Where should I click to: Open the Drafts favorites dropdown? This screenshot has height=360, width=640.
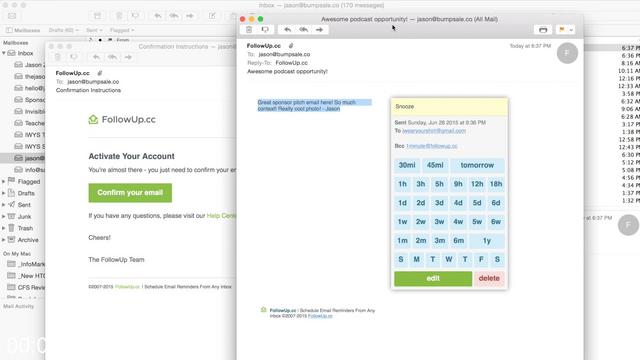(63, 30)
